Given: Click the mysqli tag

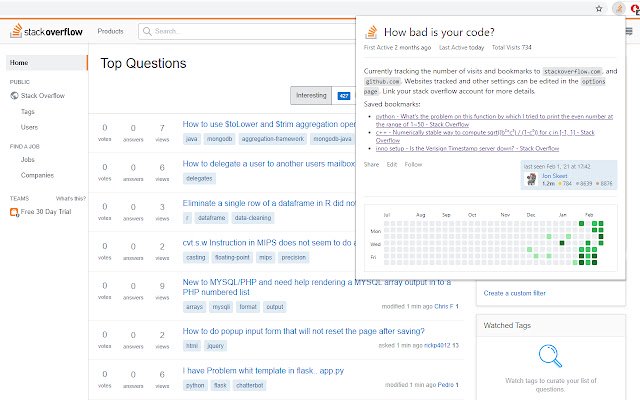Looking at the screenshot, I should pyautogui.click(x=221, y=307).
